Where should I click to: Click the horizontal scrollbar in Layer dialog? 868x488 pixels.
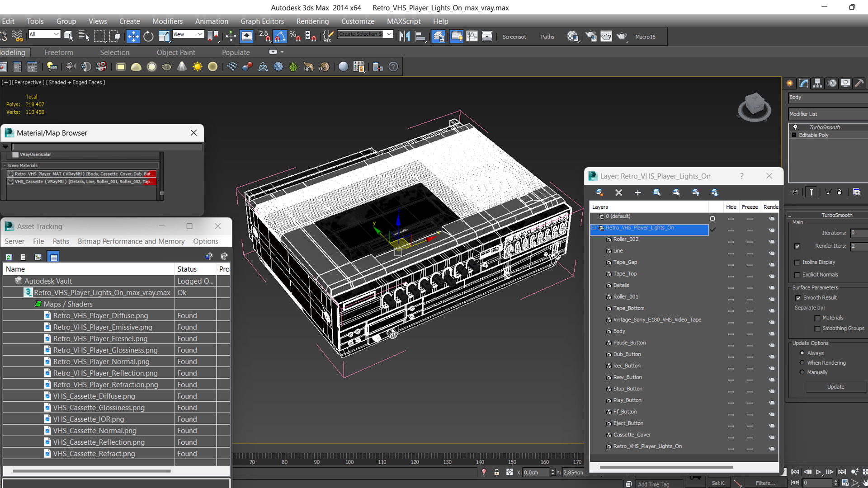666,467
